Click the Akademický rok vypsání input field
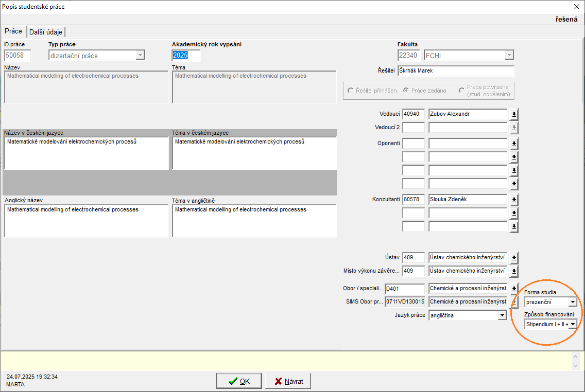 (185, 56)
